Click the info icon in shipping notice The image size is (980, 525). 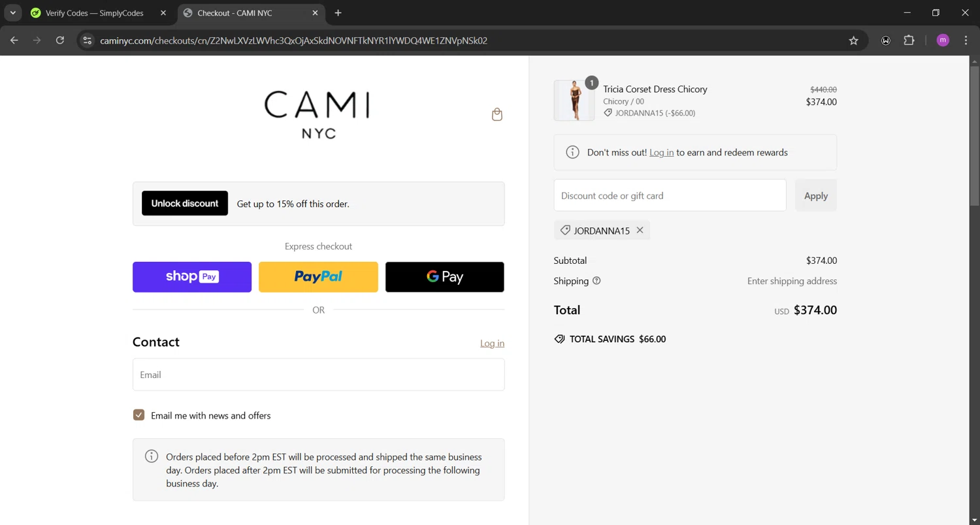(x=152, y=456)
